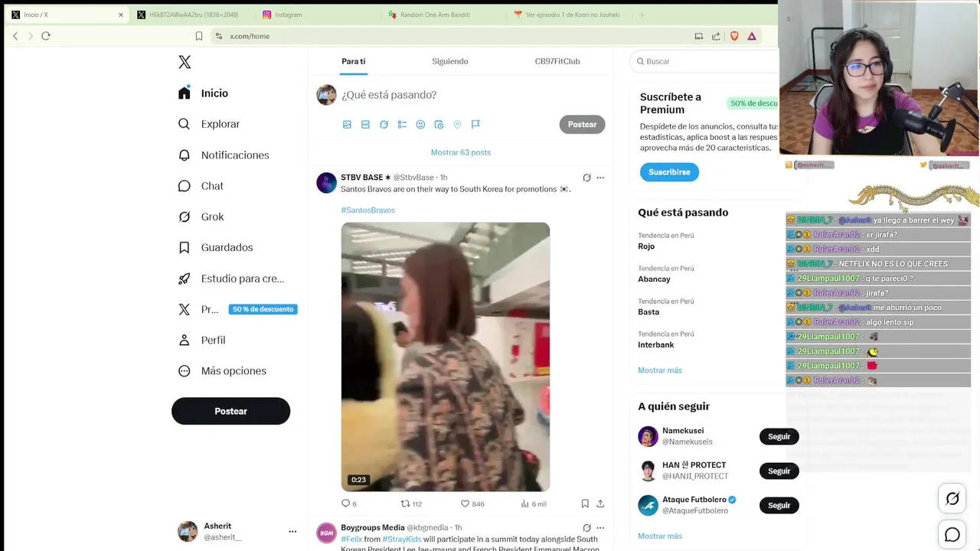Add a poll to the new post
The image size is (980, 551).
(402, 124)
